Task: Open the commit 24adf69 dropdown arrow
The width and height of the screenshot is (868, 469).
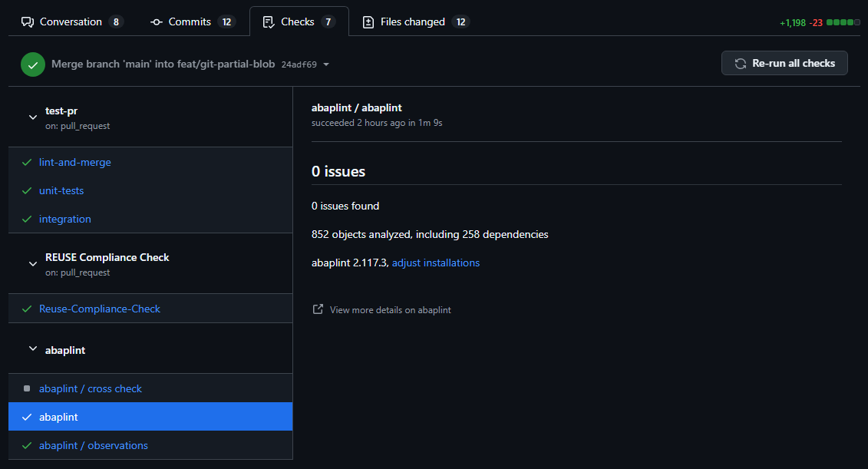Action: click(x=326, y=64)
